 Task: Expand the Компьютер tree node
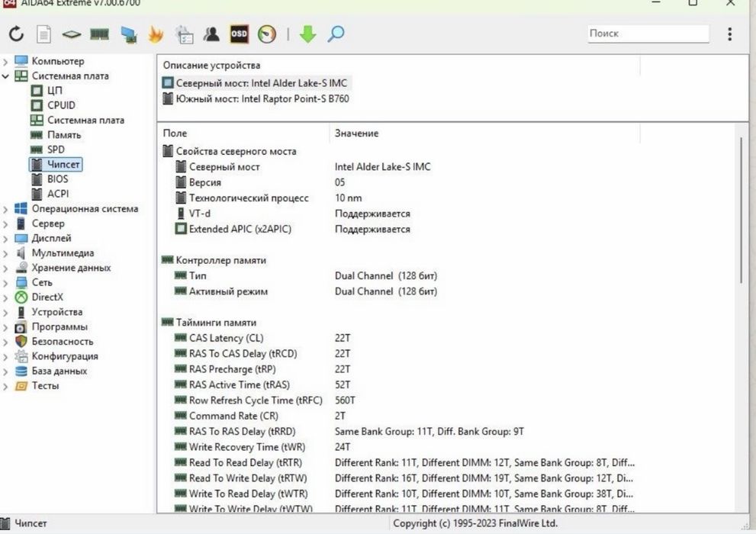coord(5,62)
